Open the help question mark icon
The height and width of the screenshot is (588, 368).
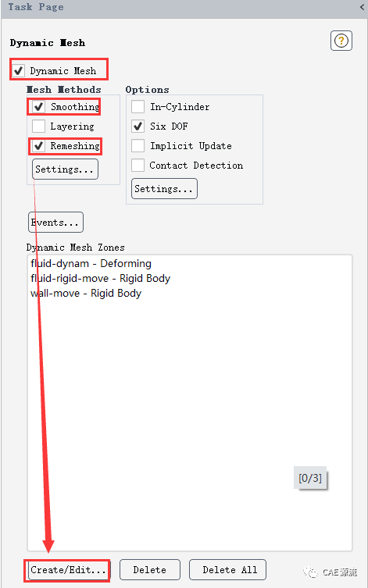tap(341, 41)
